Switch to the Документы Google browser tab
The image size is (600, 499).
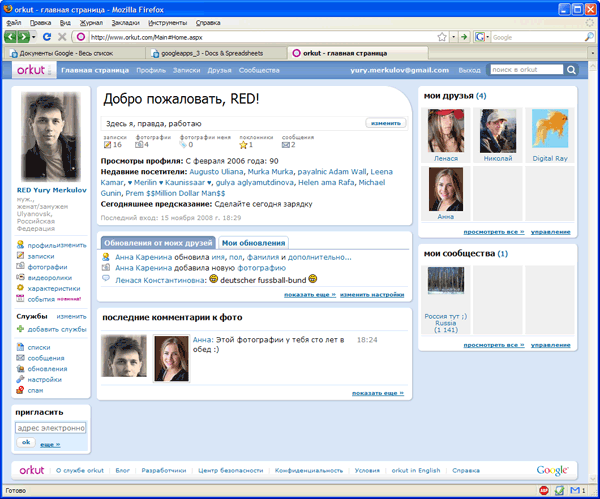click(x=74, y=53)
